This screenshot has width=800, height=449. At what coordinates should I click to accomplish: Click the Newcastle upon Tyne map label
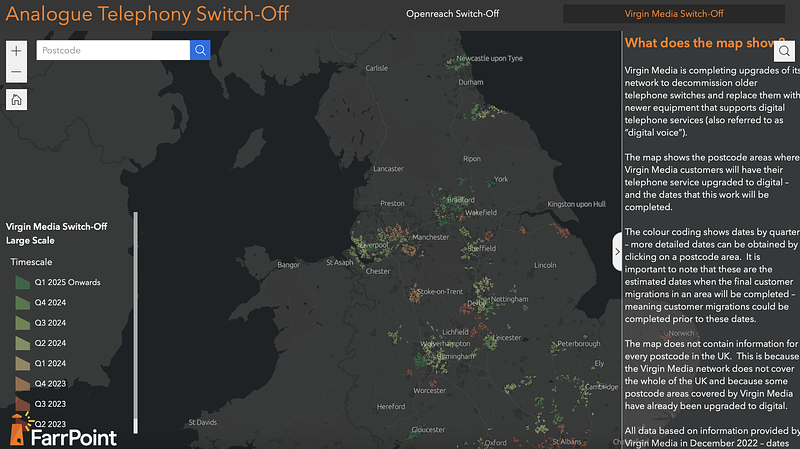pos(489,58)
